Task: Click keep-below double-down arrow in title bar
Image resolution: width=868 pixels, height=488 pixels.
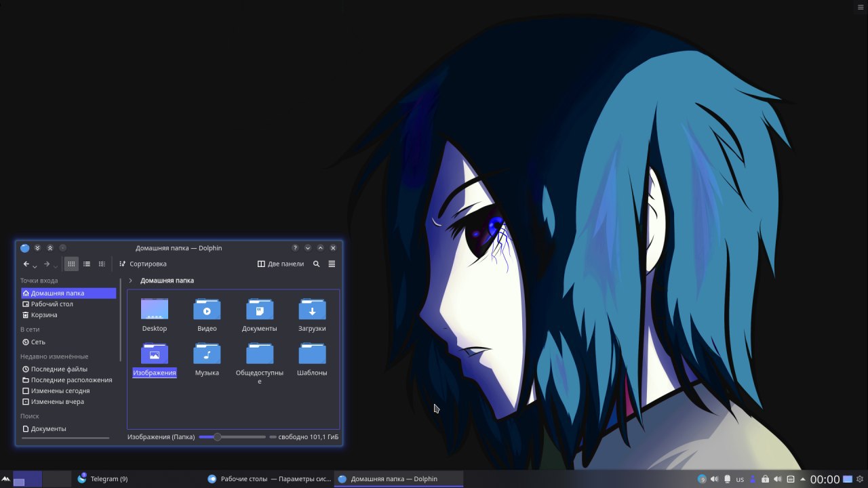Action: pyautogui.click(x=37, y=248)
